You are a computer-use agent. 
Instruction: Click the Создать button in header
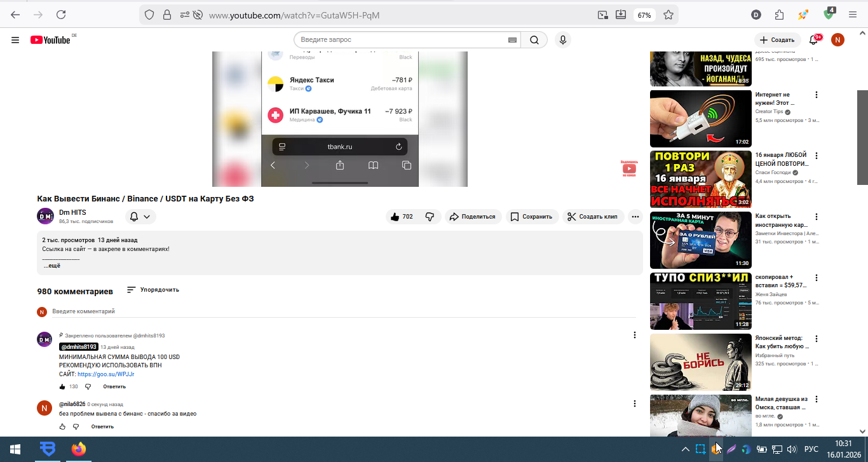[x=777, y=40]
